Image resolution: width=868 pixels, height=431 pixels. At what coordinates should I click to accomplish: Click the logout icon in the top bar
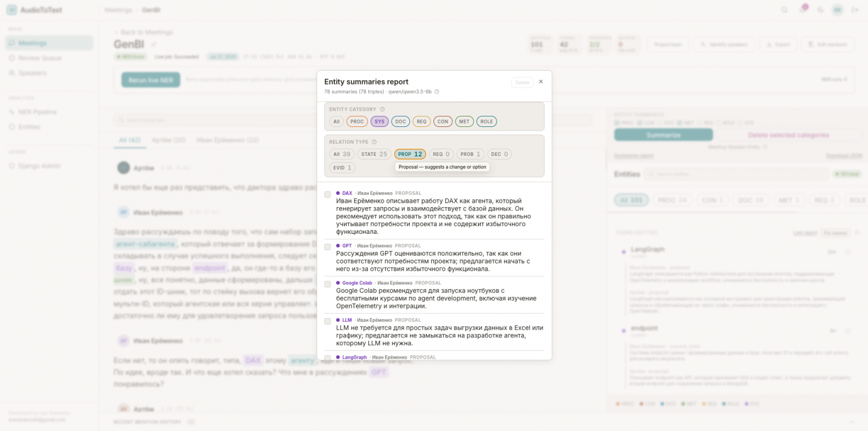coord(855,10)
